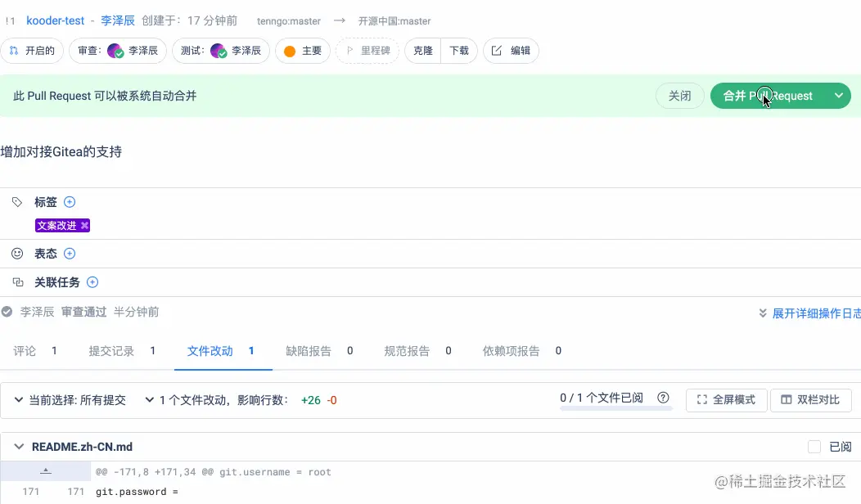Click the files-viewed help question icon
Image resolution: width=861 pixels, height=504 pixels.
(663, 398)
